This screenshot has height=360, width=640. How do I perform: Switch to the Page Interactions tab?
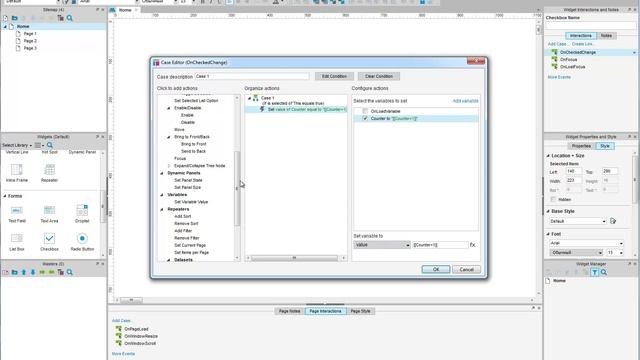325,311
